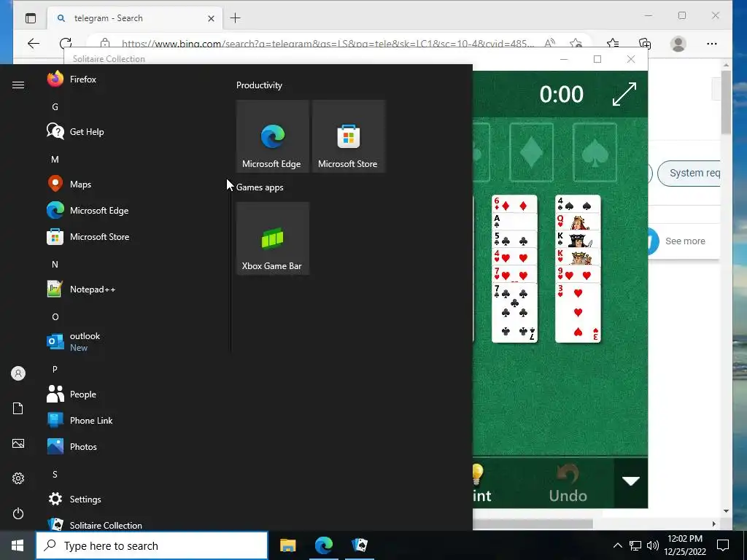Click the Microsoft Store tile under Productivity

tap(348, 136)
